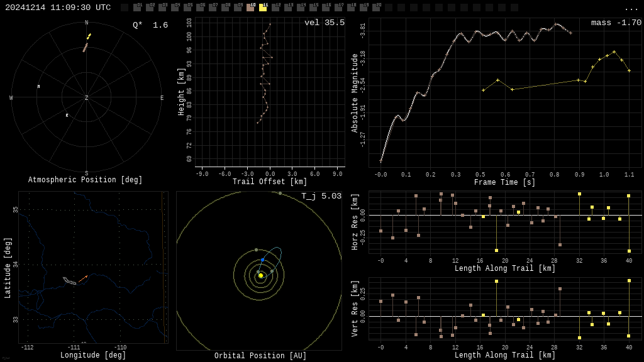The height and width of the screenshot is (362, 644).
Task: Click the Sun in the orbital plot
Action: (x=261, y=275)
